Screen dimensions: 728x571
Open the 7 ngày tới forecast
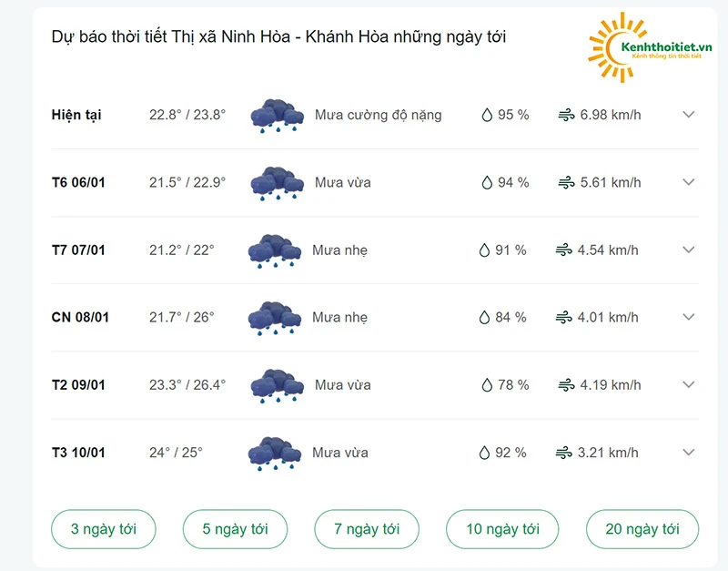366,528
